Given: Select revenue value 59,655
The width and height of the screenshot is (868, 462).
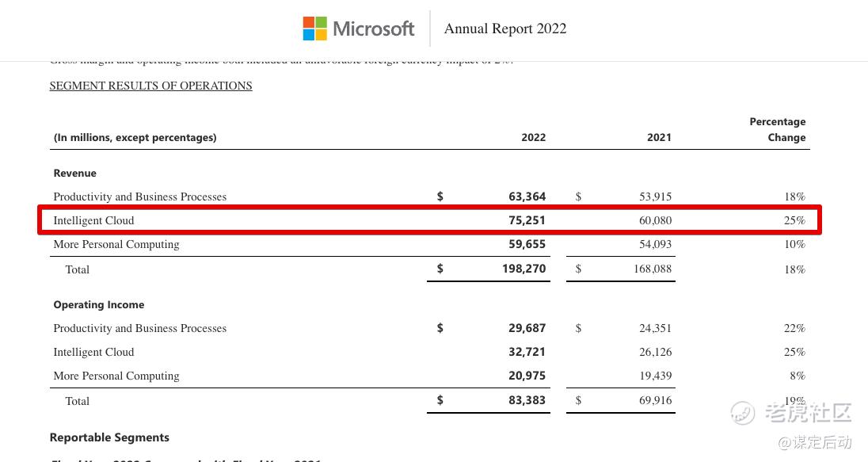Looking at the screenshot, I should coord(527,244).
